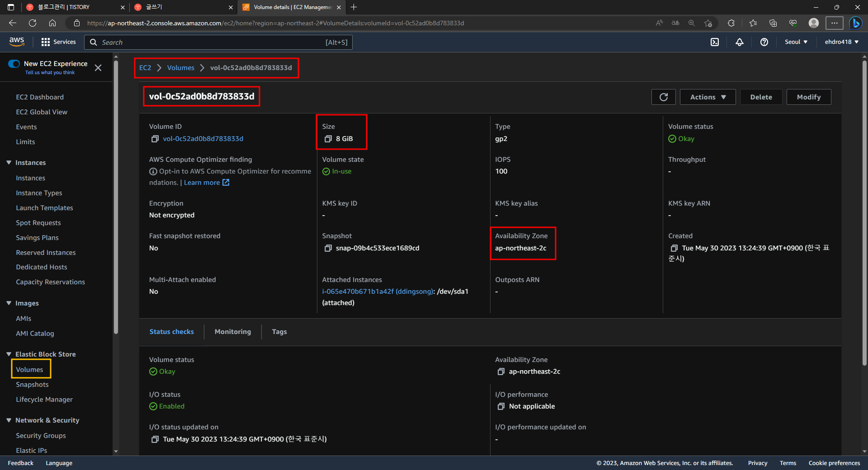Collapse the Images sidebar section
This screenshot has width=868, height=470.
pyautogui.click(x=9, y=303)
